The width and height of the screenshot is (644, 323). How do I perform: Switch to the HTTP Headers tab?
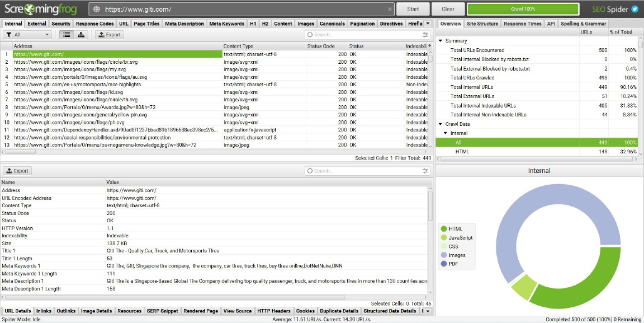(273, 311)
